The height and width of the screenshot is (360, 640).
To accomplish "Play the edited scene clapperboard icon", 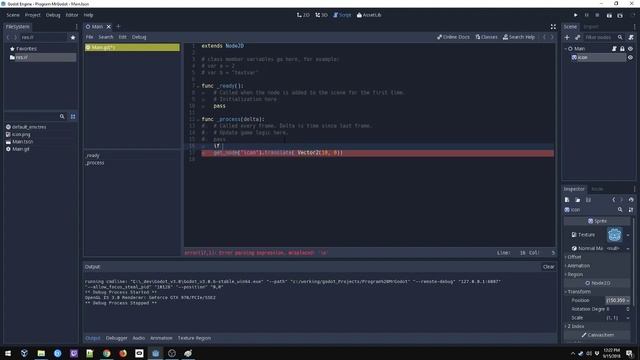I will click(609, 15).
